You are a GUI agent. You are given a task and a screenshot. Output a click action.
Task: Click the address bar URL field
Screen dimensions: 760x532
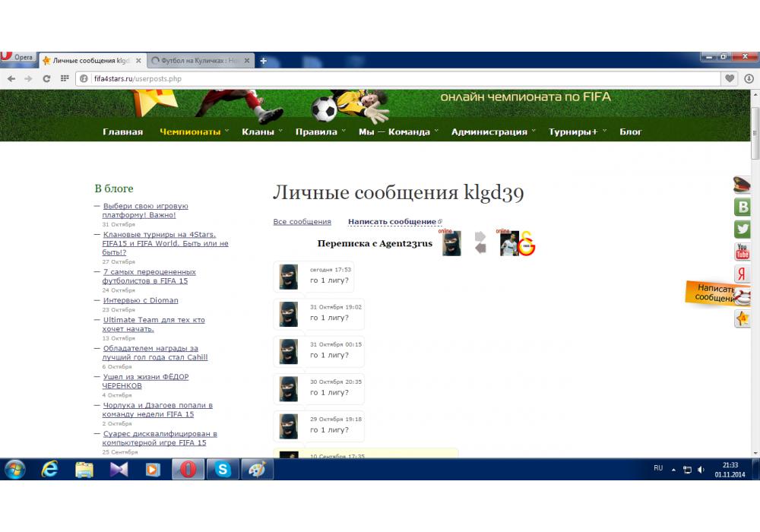(x=403, y=78)
